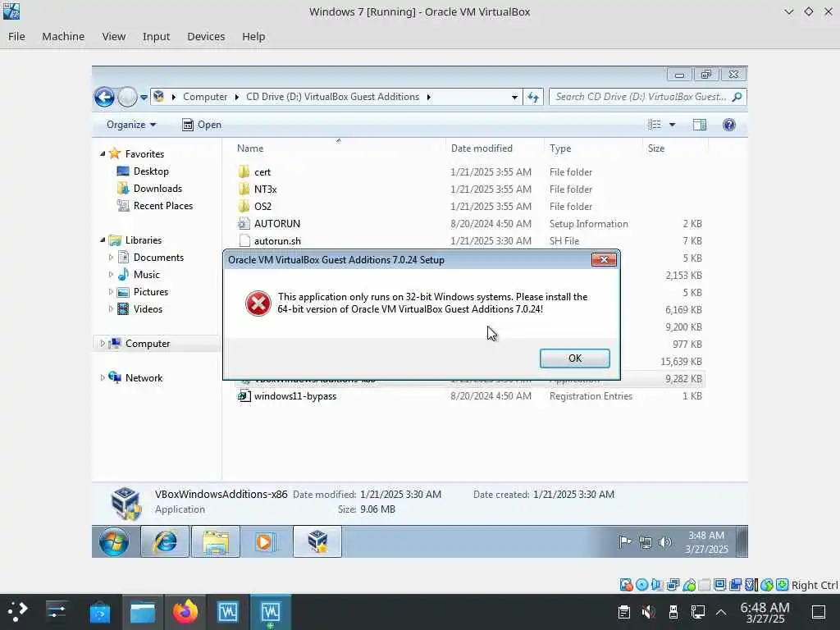Open the Input menu
This screenshot has height=630, width=840.
(156, 36)
